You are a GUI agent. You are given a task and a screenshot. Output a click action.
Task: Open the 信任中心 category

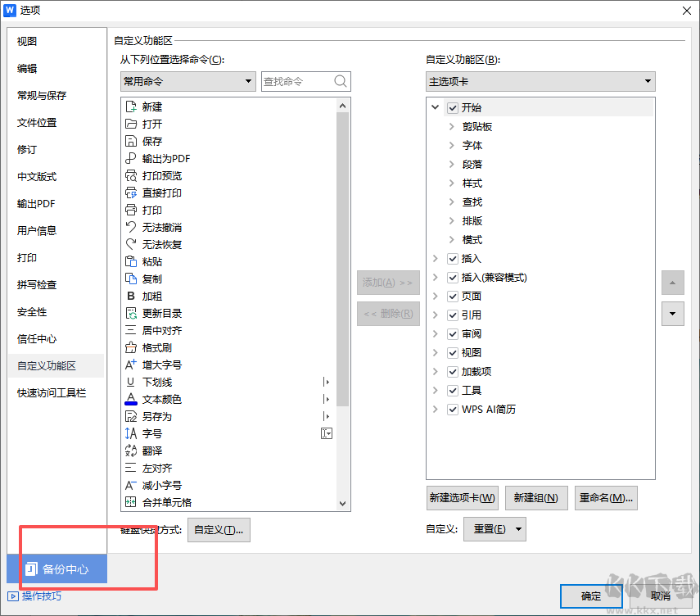37,339
